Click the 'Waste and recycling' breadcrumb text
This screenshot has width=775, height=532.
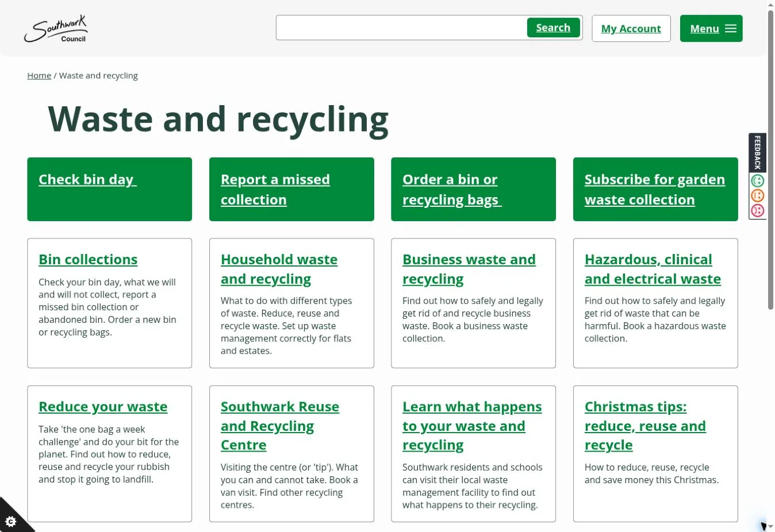pos(98,75)
